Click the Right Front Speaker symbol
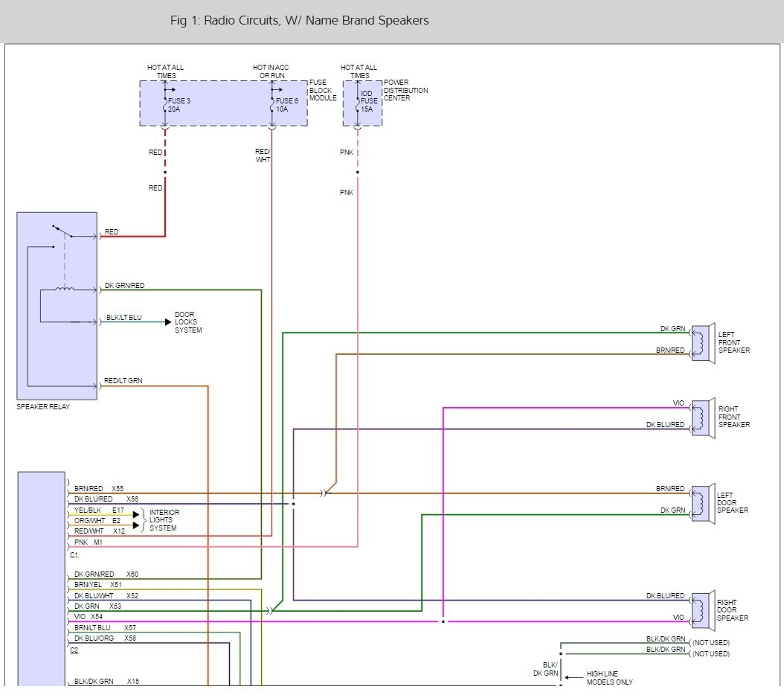This screenshot has width=784, height=698. tap(703, 417)
